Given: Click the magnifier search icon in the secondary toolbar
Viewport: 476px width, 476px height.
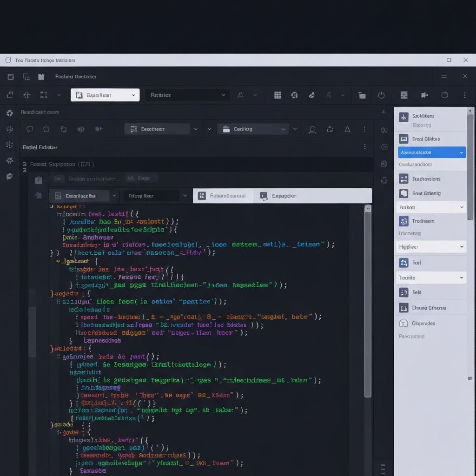Looking at the screenshot, I should (x=312, y=130).
